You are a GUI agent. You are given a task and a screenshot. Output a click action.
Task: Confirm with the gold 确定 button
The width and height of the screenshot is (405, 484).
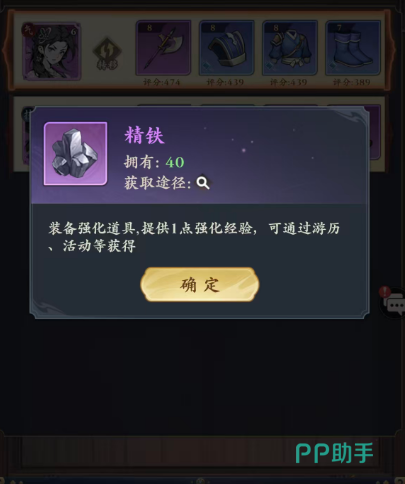pos(200,284)
